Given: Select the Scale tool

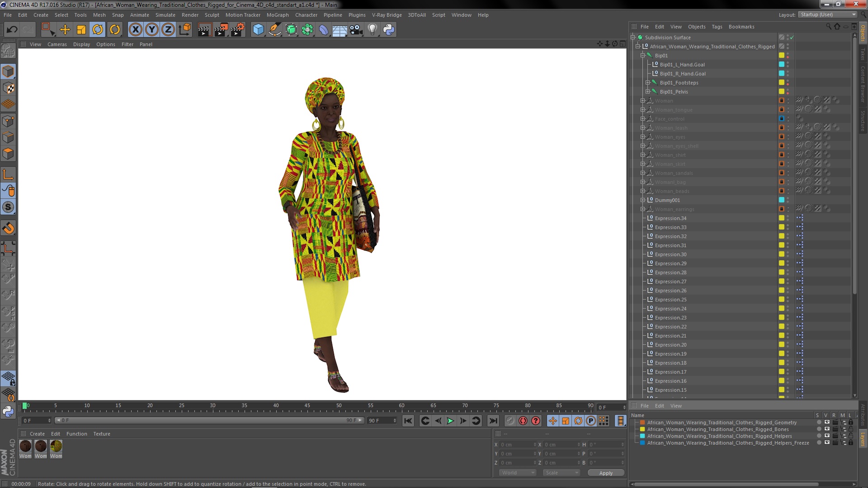Looking at the screenshot, I should coord(81,30).
